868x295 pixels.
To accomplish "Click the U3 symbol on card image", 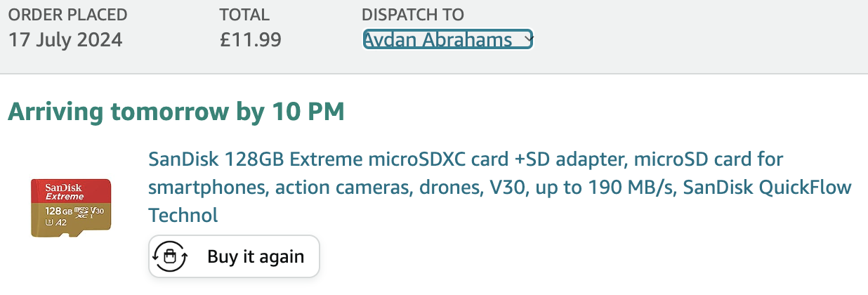I will click(x=49, y=223).
